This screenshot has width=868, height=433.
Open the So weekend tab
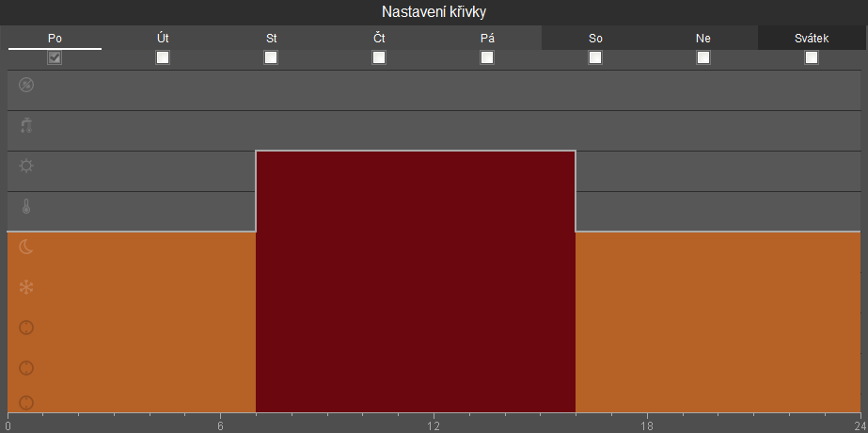[595, 39]
